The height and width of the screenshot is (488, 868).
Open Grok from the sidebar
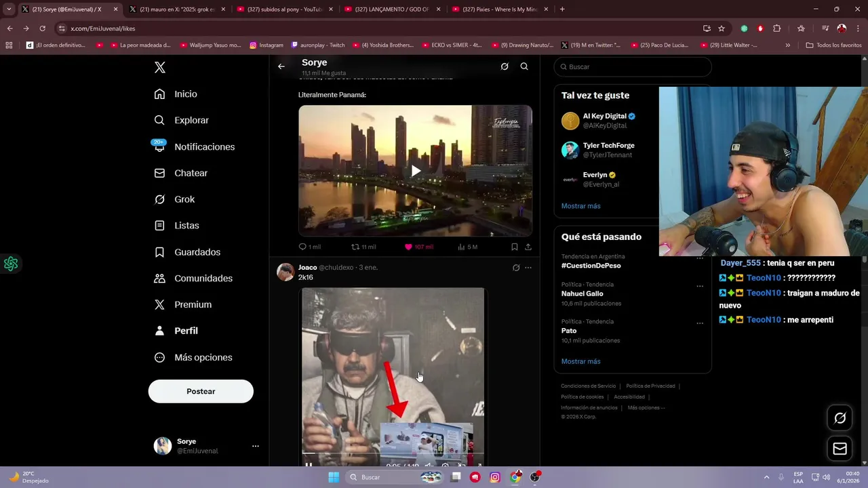coord(174,199)
